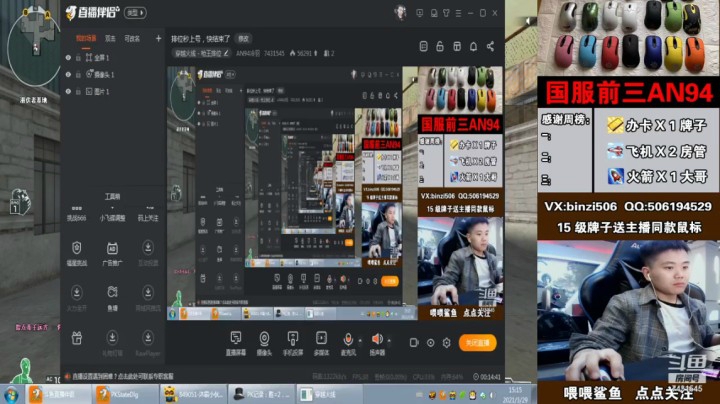720x404 pixels.
Task: Open the gift box tool icon
Action: (77, 339)
